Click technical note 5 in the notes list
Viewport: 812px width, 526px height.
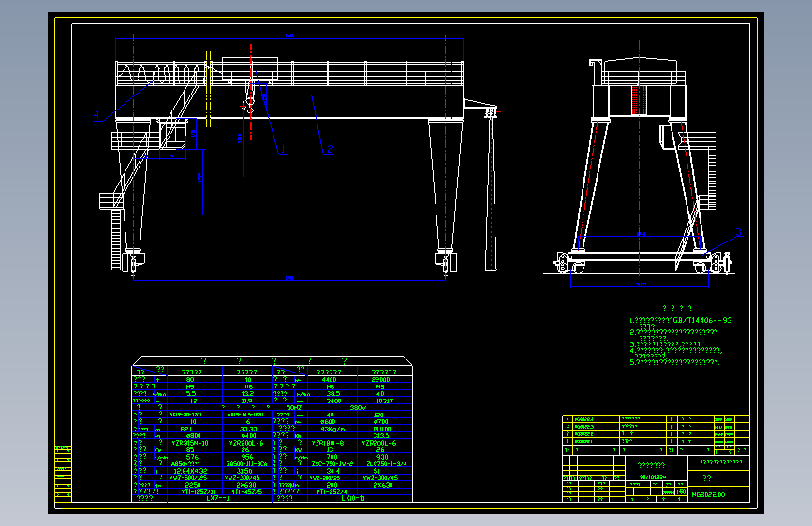(x=674, y=362)
